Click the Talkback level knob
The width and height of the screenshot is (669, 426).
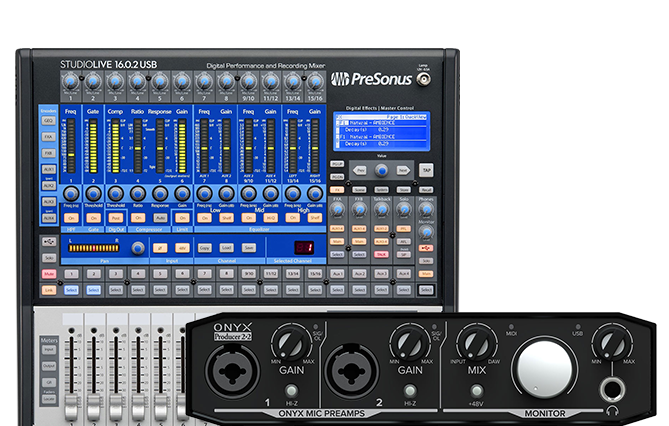point(382,210)
